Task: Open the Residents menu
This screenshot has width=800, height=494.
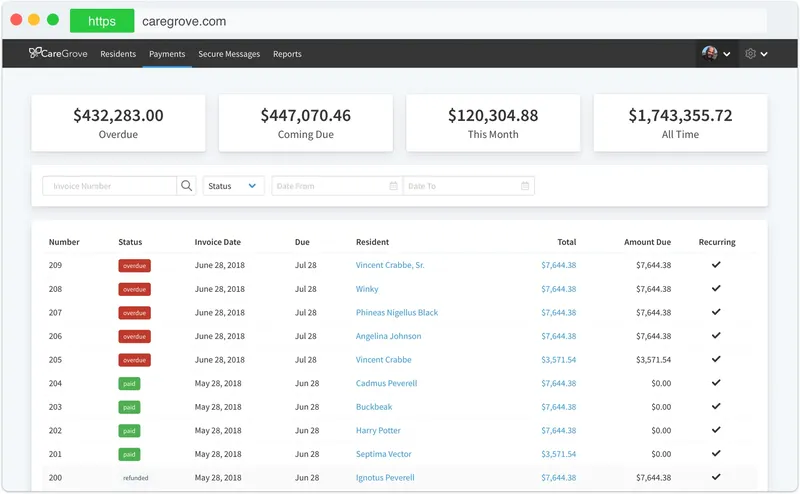Action: pyautogui.click(x=118, y=54)
